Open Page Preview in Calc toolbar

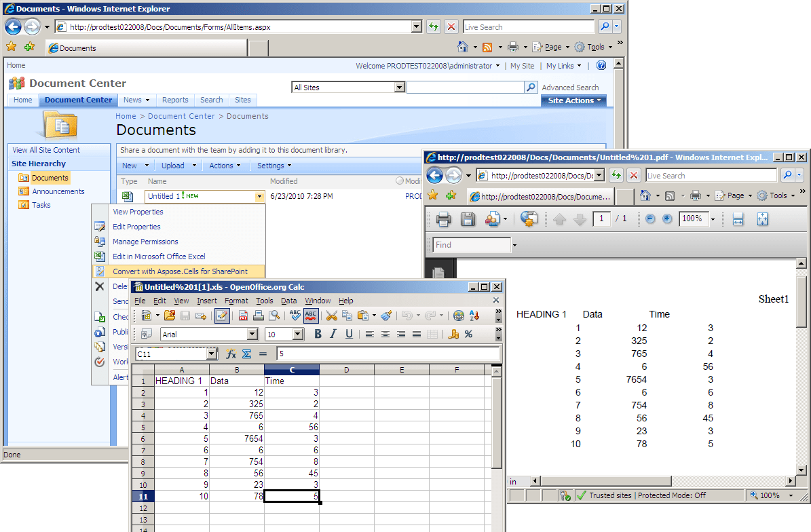274,316
